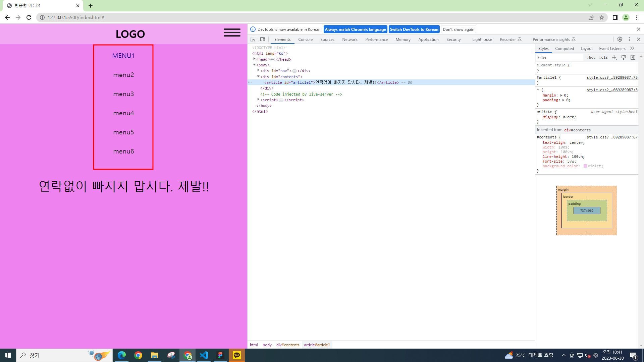This screenshot has width=644, height=362.
Task: Bookmark this page with star icon
Action: (602, 17)
